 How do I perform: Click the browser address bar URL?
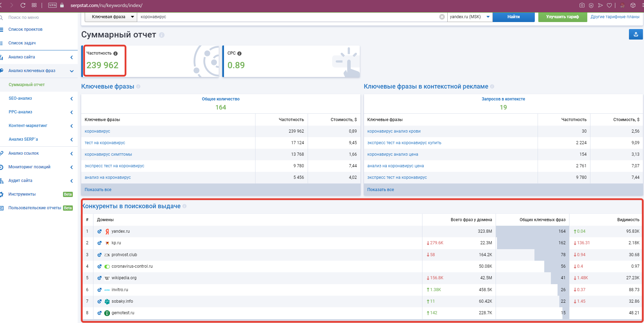click(x=106, y=5)
